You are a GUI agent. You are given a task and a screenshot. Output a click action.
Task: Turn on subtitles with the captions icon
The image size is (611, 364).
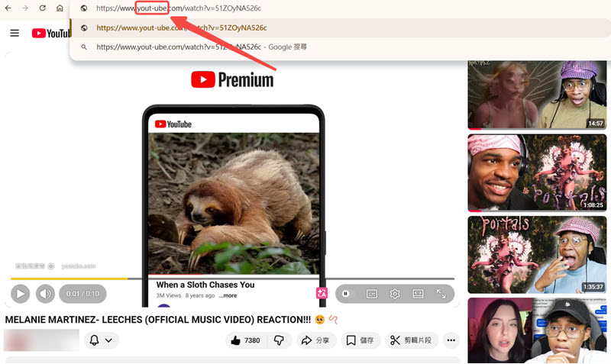coord(372,294)
